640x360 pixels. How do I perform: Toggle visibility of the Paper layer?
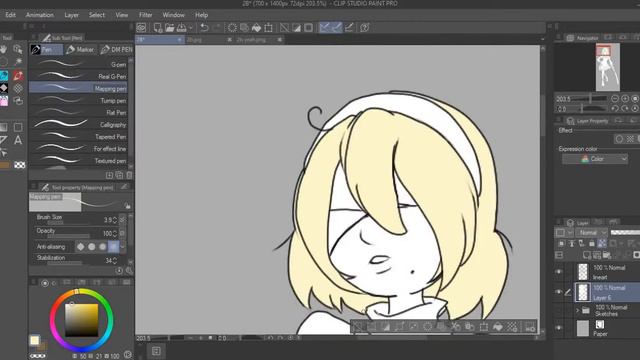coord(559,328)
